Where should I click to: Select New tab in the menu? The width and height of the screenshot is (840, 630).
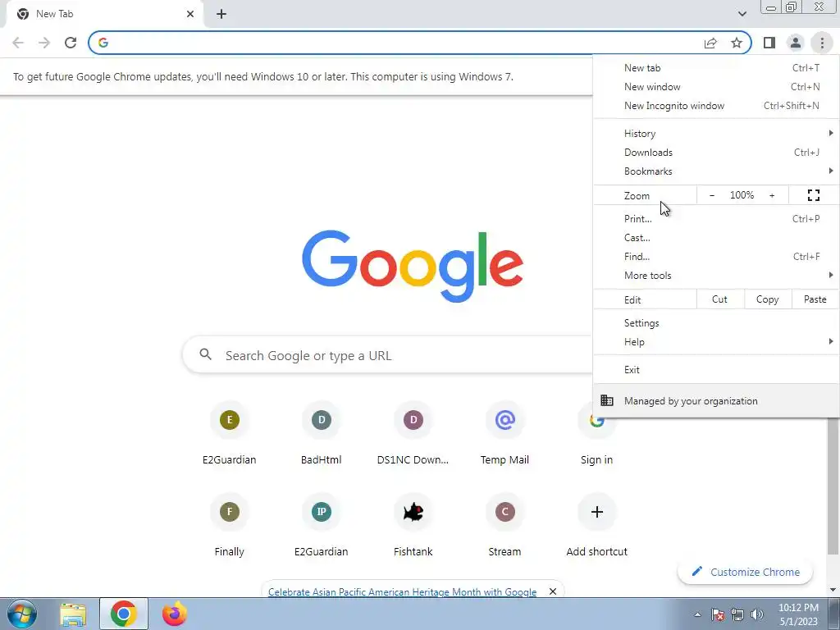[x=716, y=68]
